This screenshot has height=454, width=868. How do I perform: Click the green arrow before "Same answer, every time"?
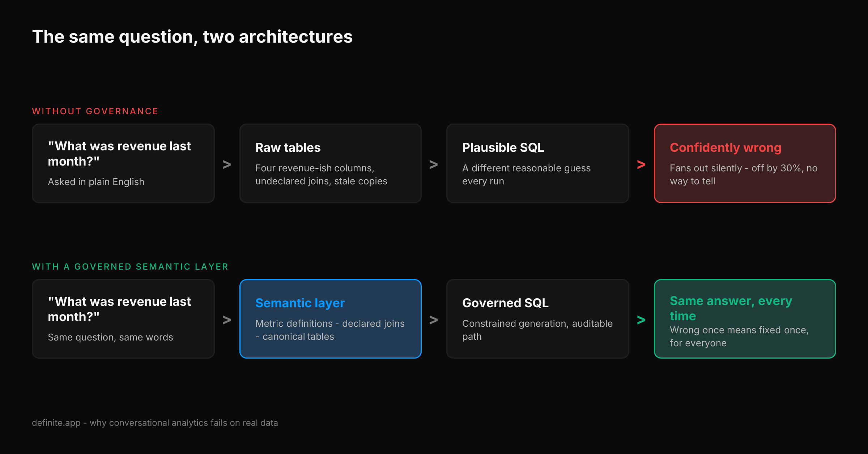[641, 320]
